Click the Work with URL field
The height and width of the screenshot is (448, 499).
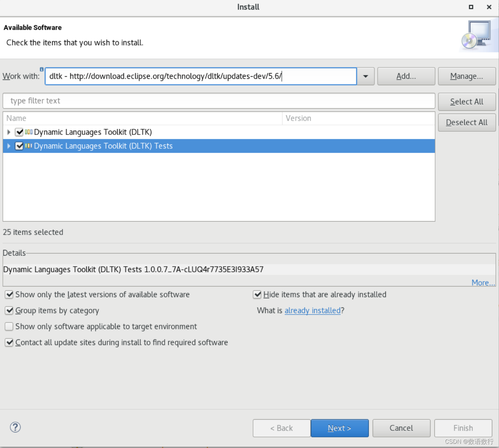[x=201, y=76]
